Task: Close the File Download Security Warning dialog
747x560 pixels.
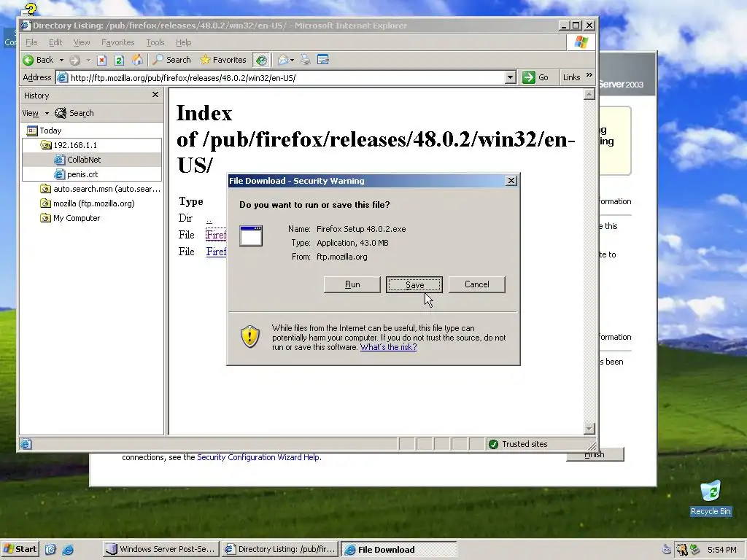Action: coord(511,181)
